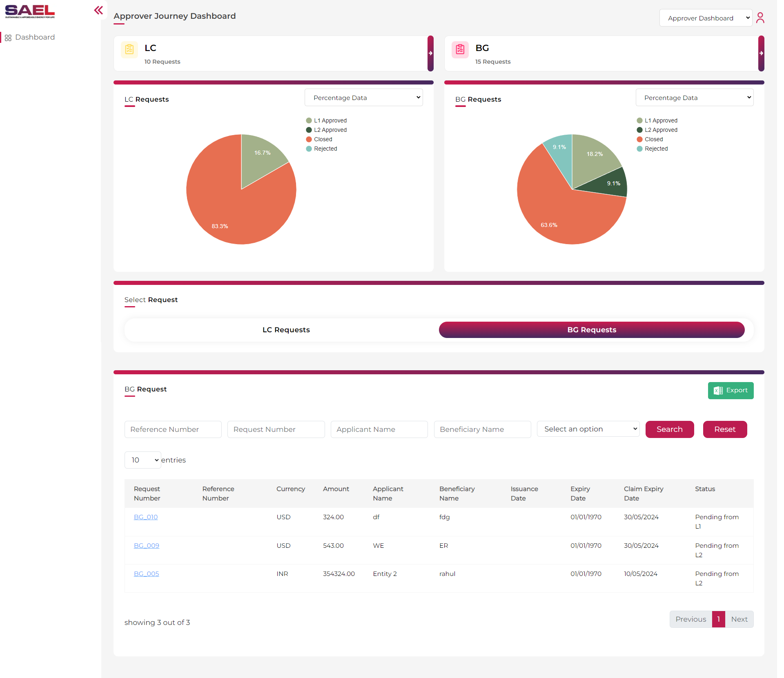The image size is (784, 678).
Task: Click amount cell 354324.00
Action: pyautogui.click(x=339, y=574)
